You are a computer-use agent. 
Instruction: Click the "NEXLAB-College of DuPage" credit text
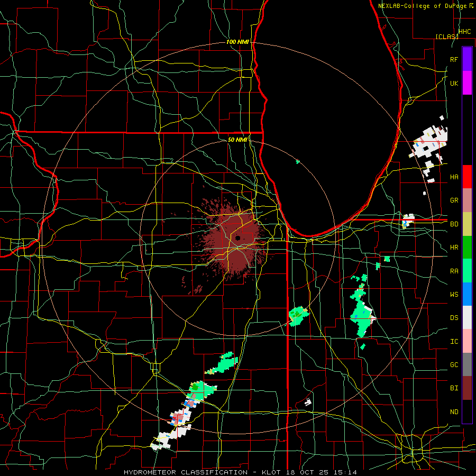[423, 6]
